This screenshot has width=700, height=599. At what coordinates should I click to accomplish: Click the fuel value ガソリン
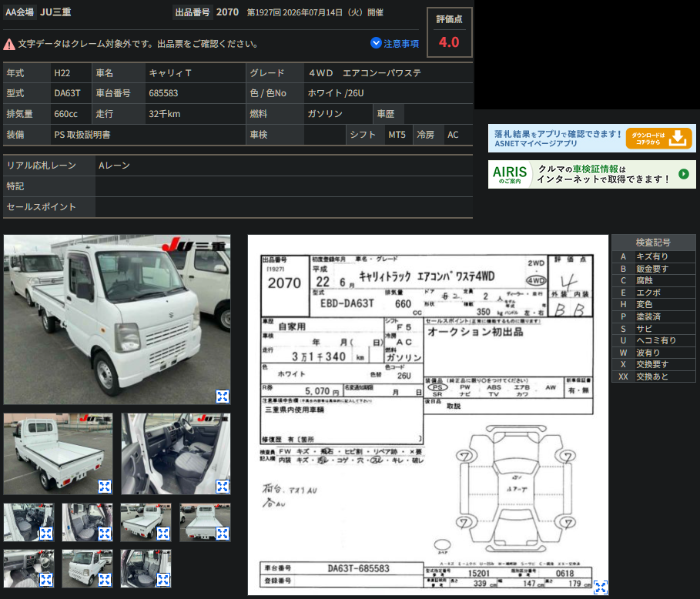click(324, 114)
